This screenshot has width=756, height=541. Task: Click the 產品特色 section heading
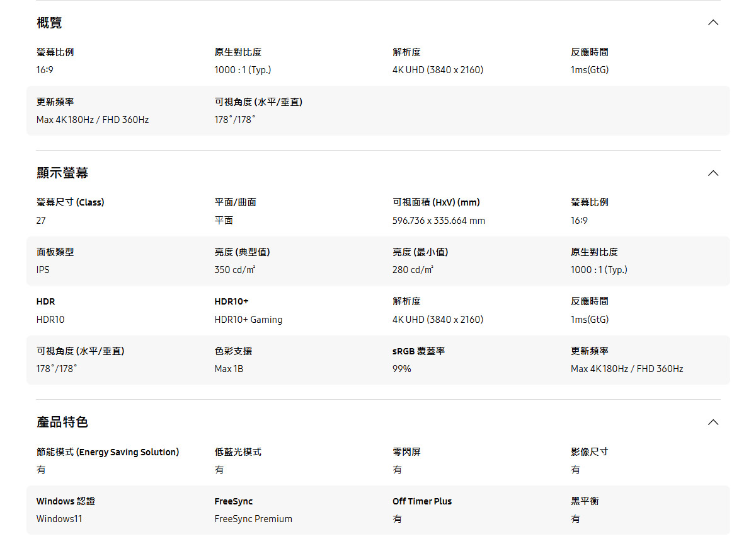[63, 422]
